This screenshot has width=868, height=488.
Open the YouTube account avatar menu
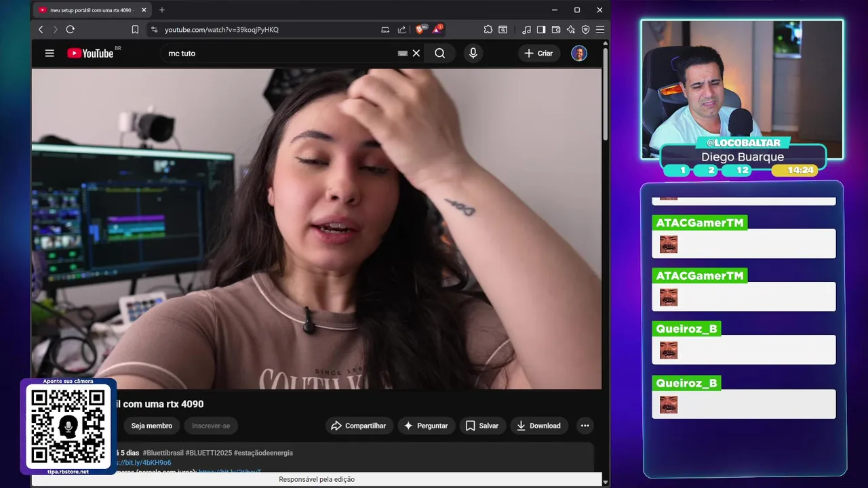pyautogui.click(x=579, y=53)
